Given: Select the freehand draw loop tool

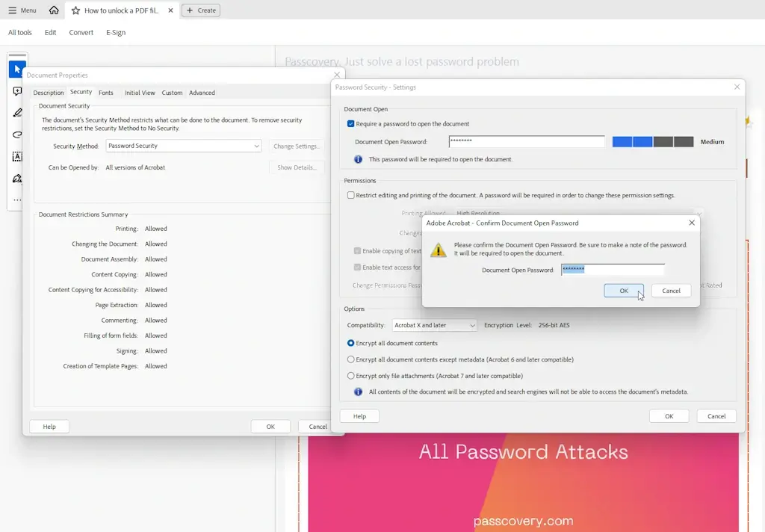Looking at the screenshot, I should click(x=17, y=134).
